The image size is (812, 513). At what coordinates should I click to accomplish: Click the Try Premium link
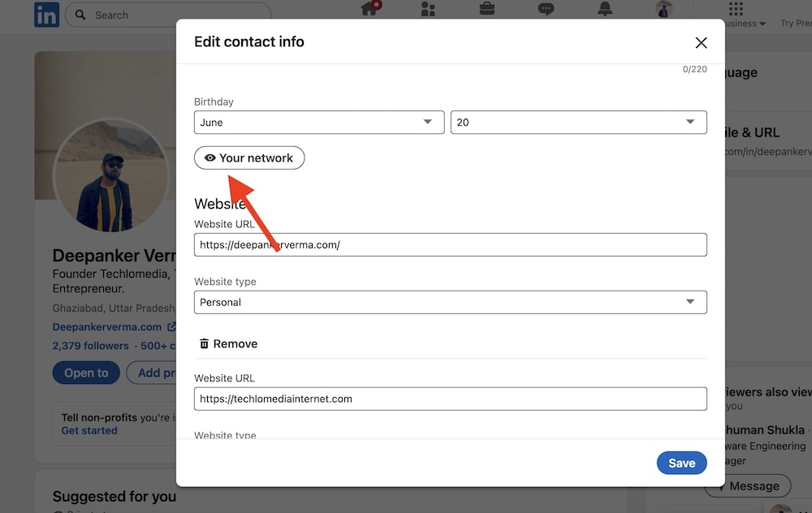pos(796,23)
